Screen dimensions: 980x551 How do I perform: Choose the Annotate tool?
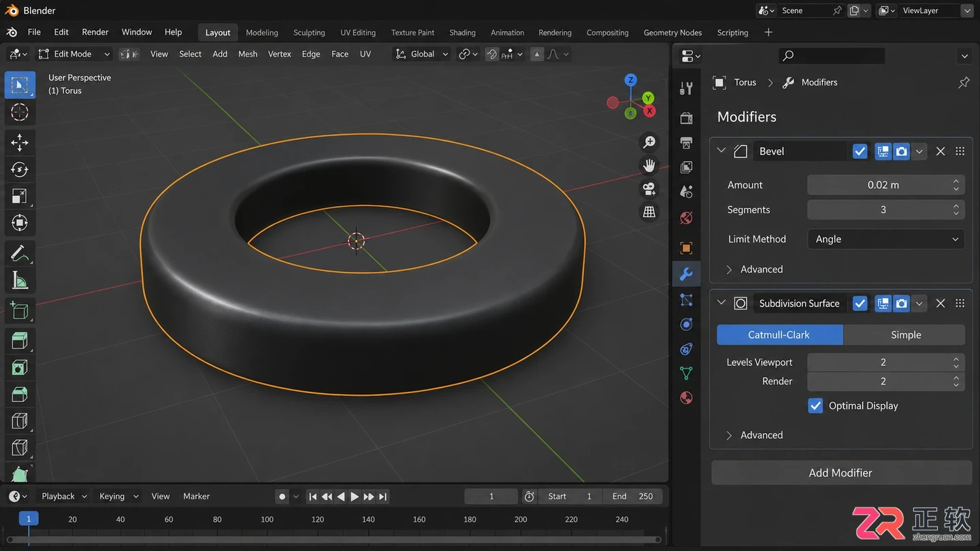[20, 254]
